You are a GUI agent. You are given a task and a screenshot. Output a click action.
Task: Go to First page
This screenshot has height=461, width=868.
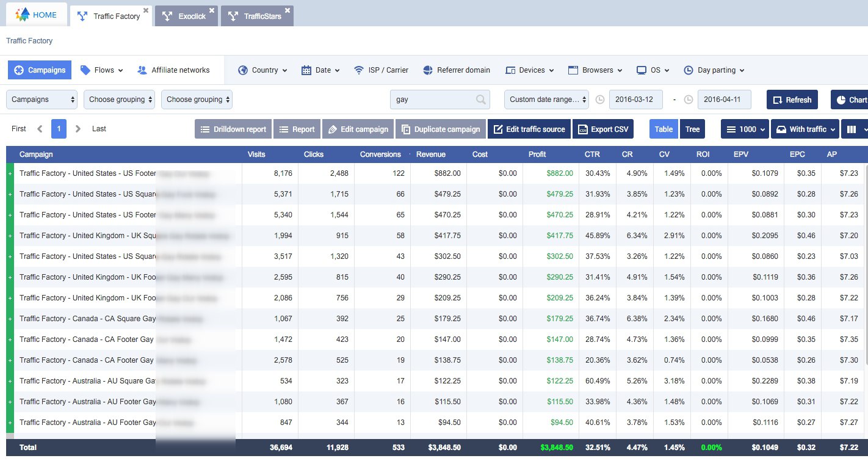(x=19, y=129)
